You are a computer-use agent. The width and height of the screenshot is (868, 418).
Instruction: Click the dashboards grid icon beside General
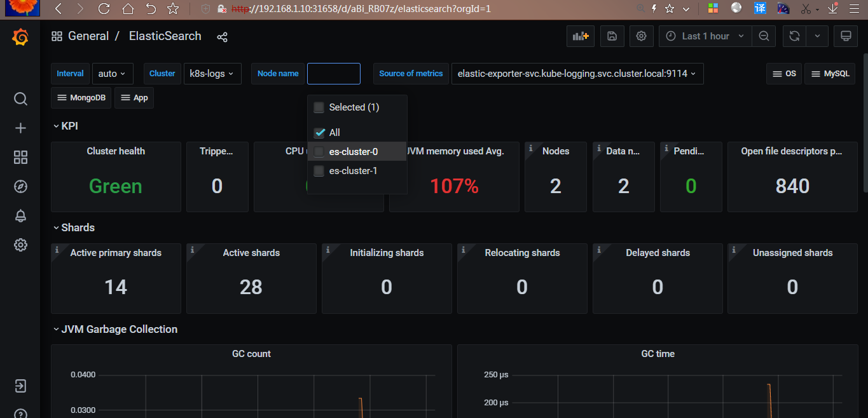click(x=57, y=36)
